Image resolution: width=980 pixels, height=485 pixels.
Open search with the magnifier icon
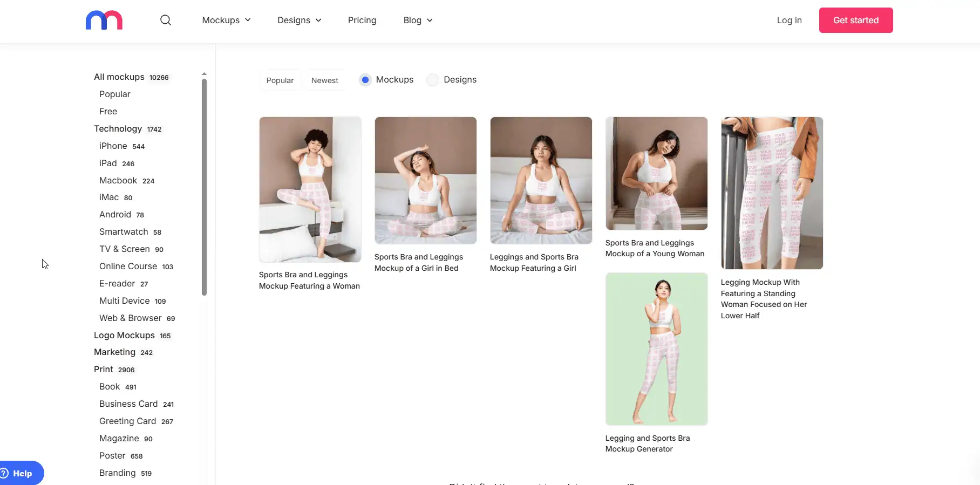click(x=166, y=21)
